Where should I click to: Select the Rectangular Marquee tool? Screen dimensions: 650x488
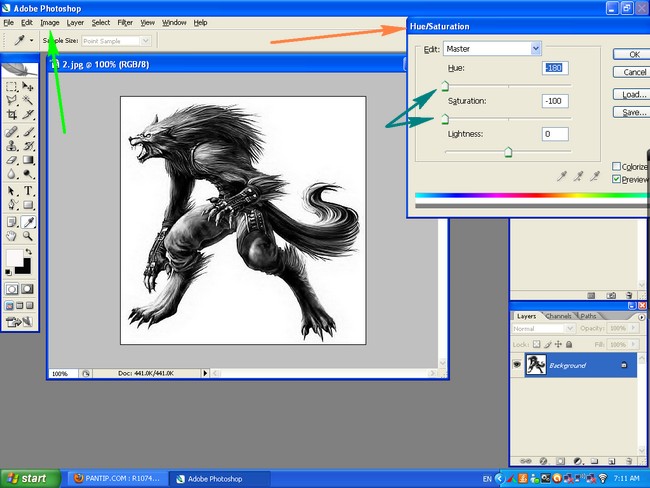point(11,86)
